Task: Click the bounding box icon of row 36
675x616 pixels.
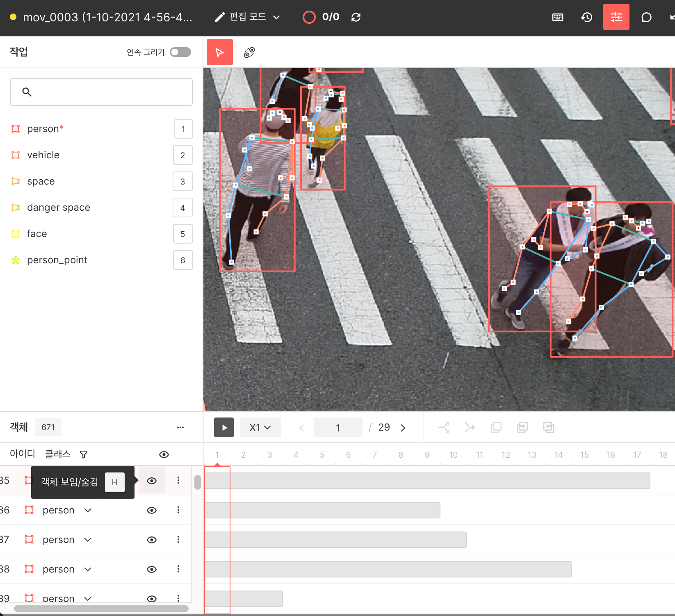Action: (x=29, y=510)
